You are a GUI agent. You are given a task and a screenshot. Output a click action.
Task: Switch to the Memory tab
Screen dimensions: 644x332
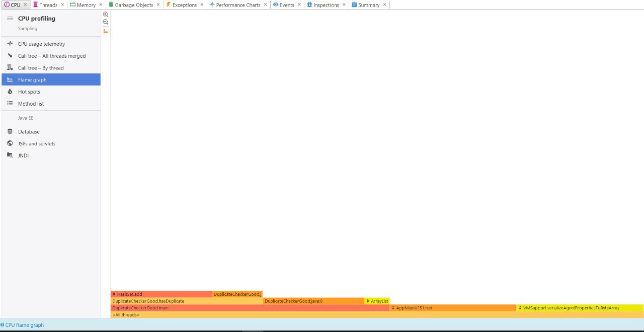[86, 5]
